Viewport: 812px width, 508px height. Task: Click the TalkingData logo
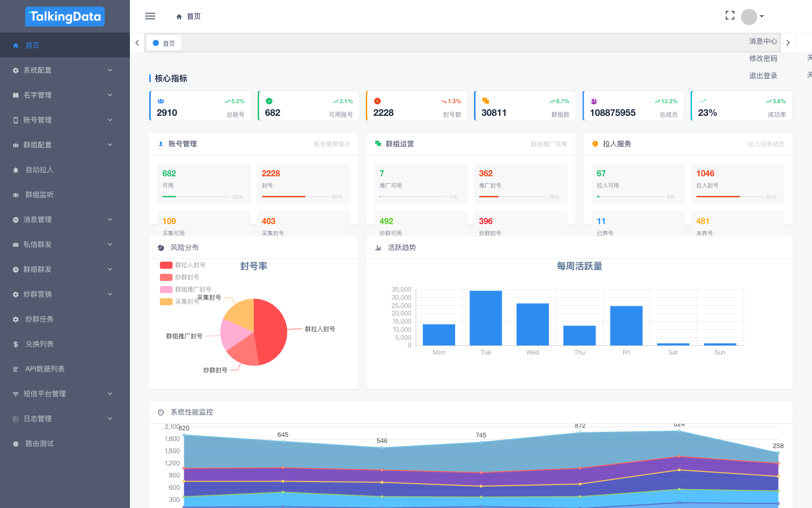[x=65, y=17]
